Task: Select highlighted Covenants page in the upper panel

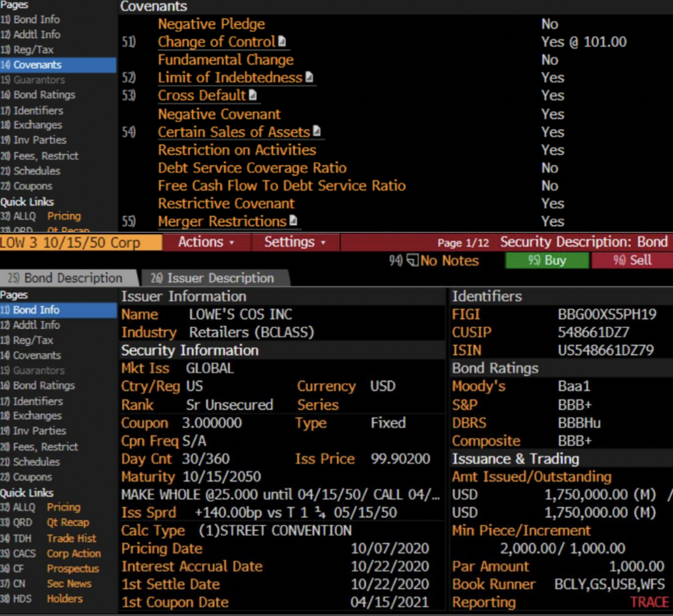Action: 58,65
